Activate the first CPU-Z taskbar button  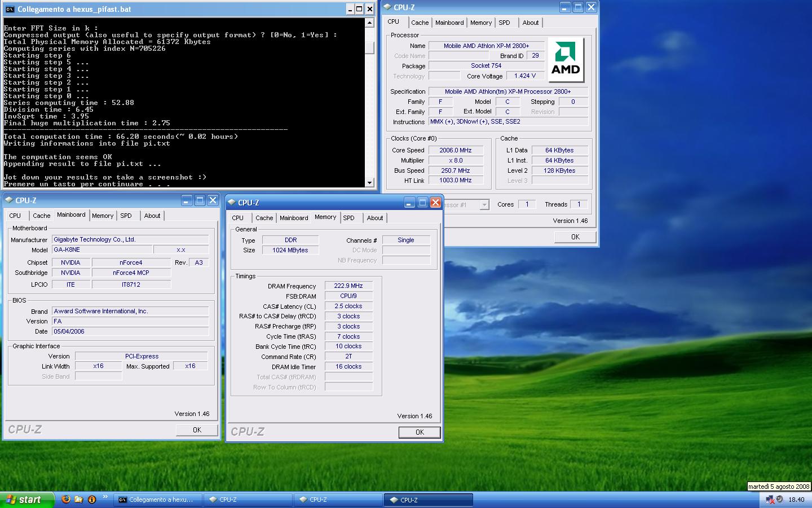click(x=248, y=500)
